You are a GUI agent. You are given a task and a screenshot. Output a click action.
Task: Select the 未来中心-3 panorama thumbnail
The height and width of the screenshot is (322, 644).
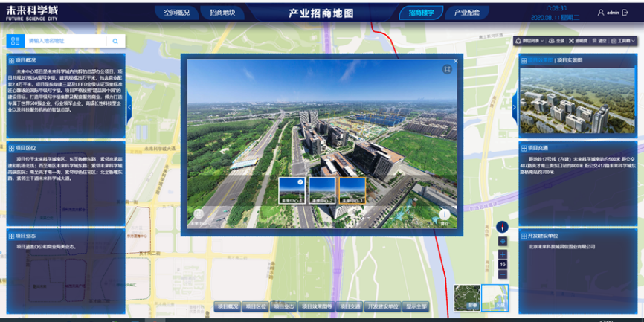(x=352, y=190)
